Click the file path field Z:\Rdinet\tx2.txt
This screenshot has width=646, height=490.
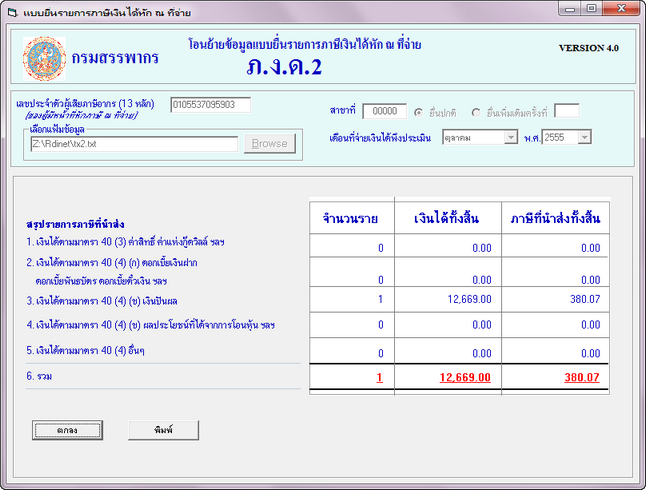(134, 144)
